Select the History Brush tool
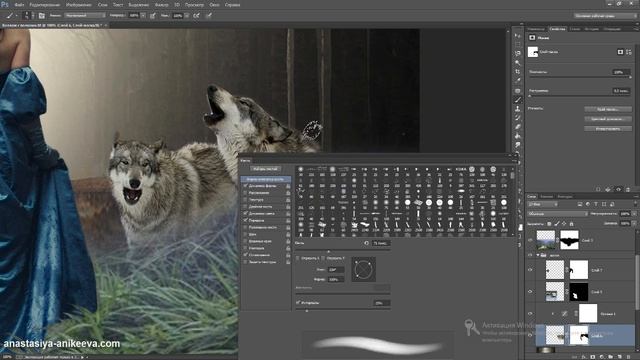 click(x=518, y=118)
